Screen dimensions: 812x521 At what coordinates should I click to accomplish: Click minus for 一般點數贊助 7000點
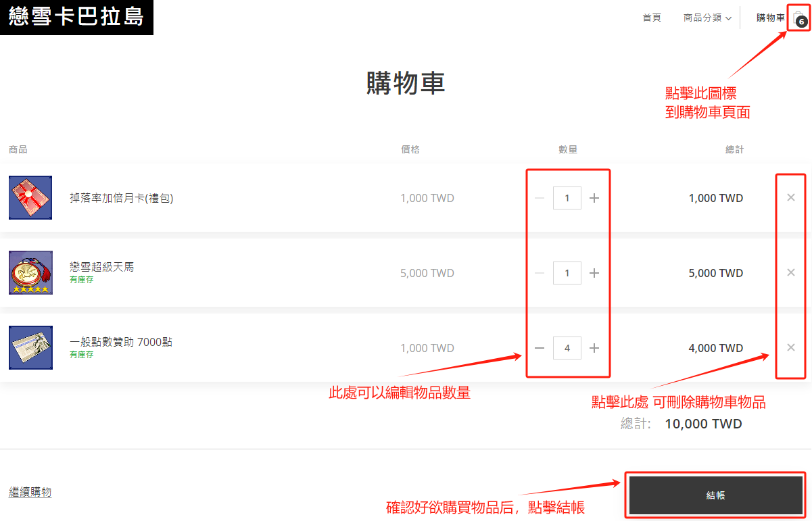(539, 348)
